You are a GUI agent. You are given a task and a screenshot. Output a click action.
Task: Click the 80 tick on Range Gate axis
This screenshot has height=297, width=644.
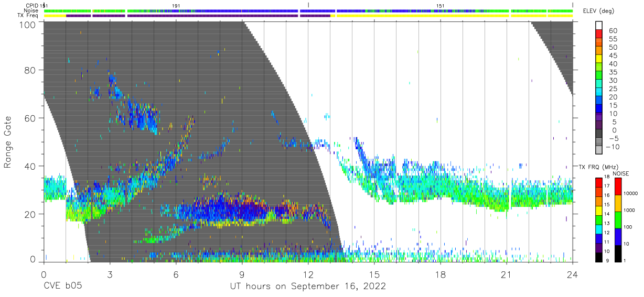30,70
